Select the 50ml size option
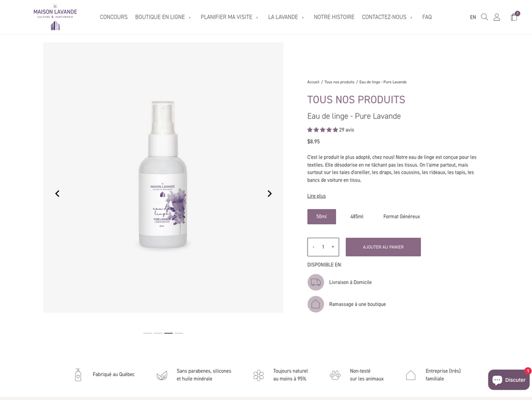532x400 pixels. coord(322,216)
